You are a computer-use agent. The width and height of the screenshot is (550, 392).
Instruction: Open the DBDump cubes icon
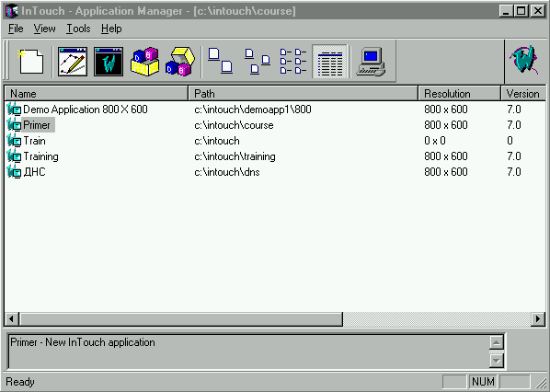(145, 62)
